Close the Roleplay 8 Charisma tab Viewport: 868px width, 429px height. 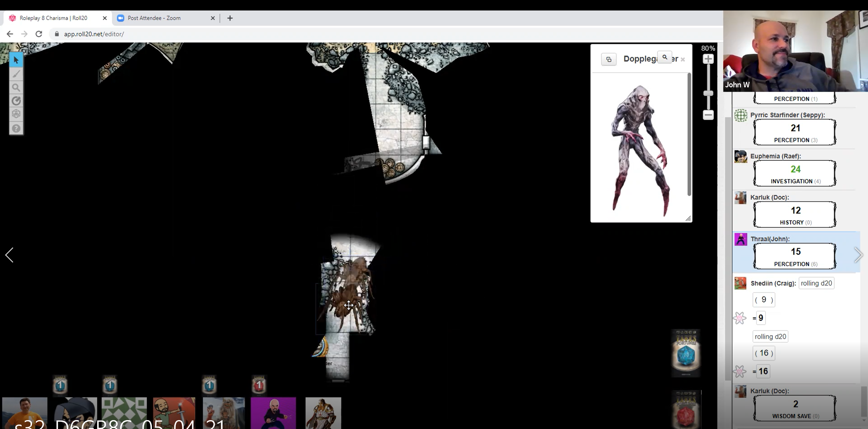coord(105,18)
